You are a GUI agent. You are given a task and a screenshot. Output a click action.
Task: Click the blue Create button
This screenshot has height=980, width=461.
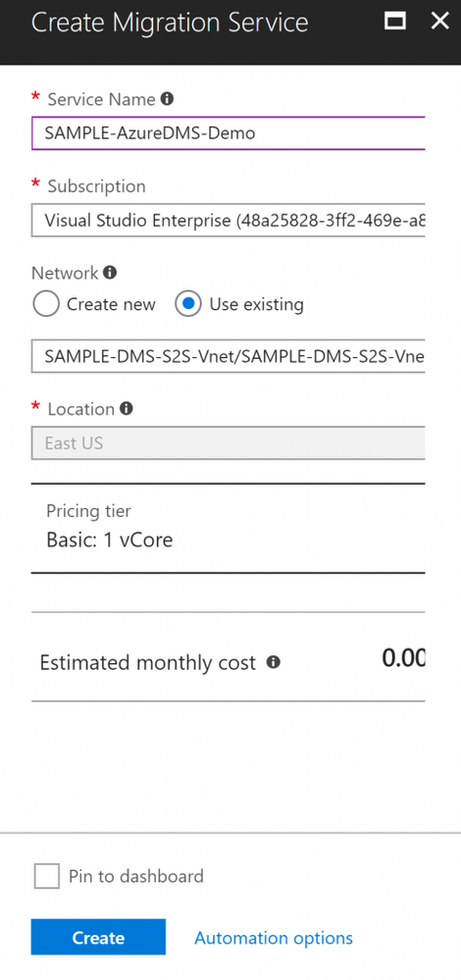tap(98, 937)
